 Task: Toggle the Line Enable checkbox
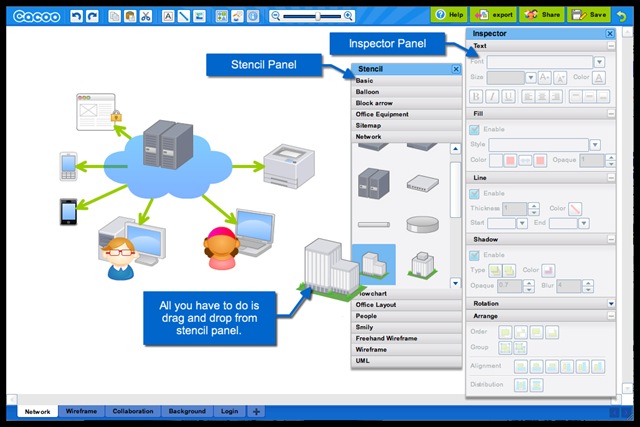coord(475,193)
